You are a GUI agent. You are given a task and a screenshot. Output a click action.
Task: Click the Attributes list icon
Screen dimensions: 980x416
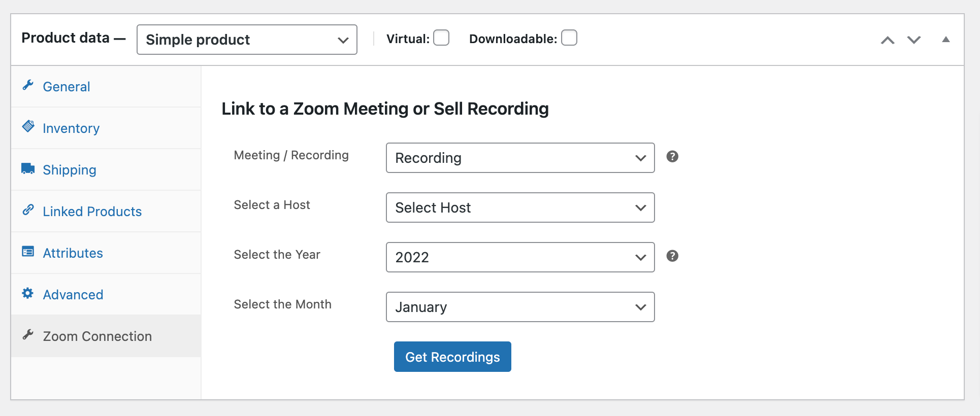(28, 251)
